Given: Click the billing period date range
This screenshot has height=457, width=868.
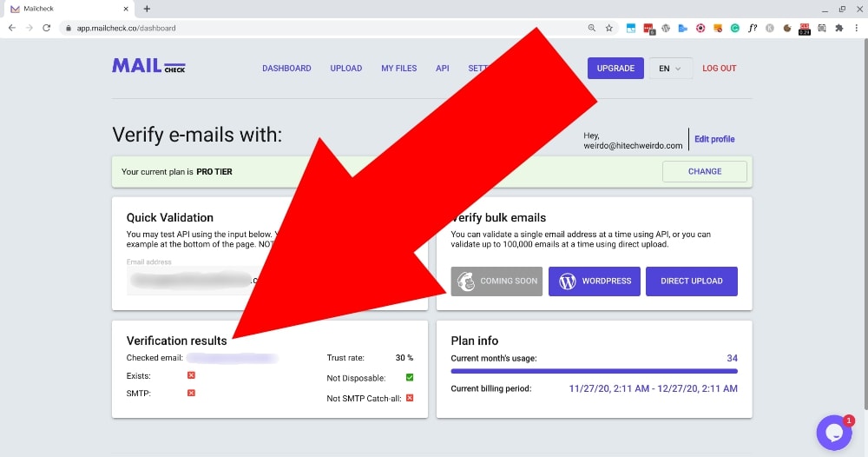Looking at the screenshot, I should coord(654,389).
